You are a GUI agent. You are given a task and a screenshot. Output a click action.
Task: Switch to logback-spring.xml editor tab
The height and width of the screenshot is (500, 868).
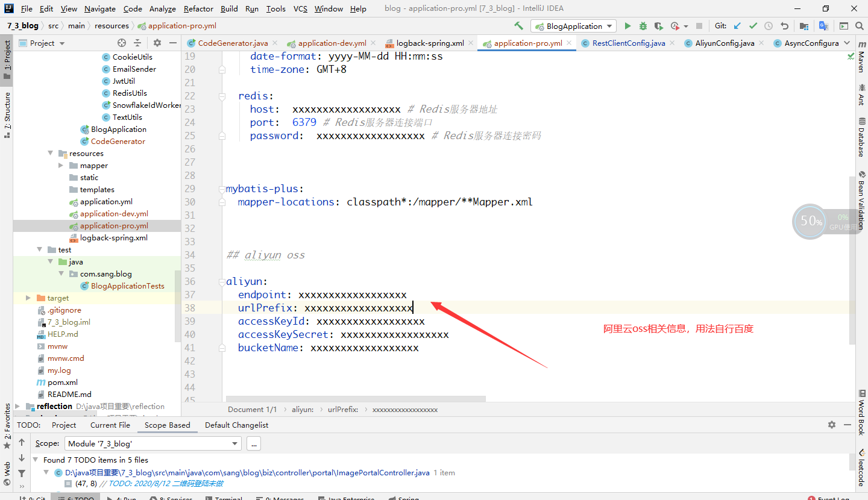(430, 43)
